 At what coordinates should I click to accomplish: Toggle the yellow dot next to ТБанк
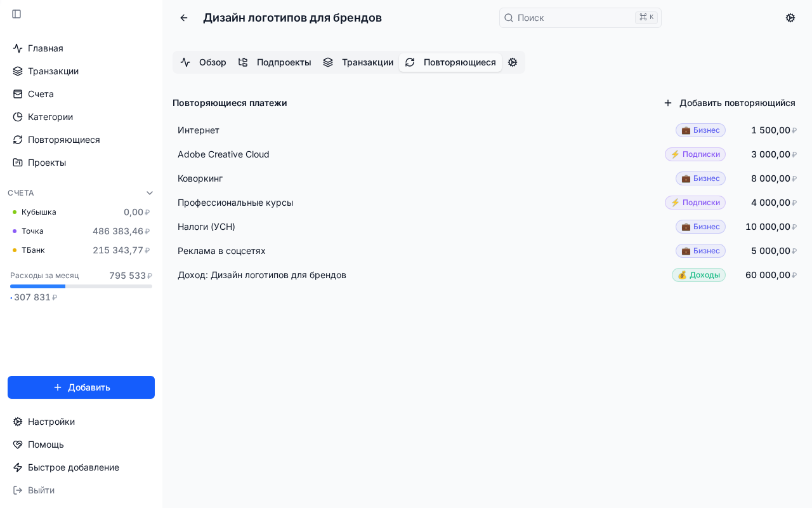pos(15,250)
